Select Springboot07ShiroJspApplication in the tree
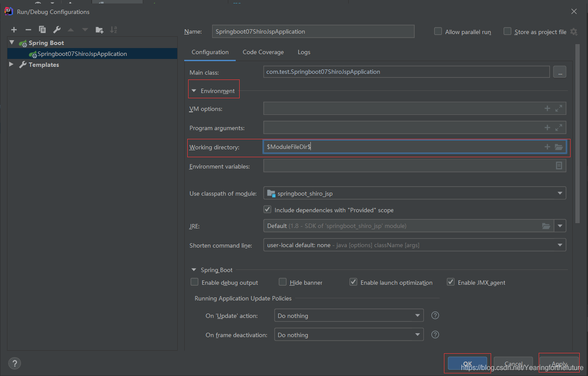The image size is (588, 376). 92,54
